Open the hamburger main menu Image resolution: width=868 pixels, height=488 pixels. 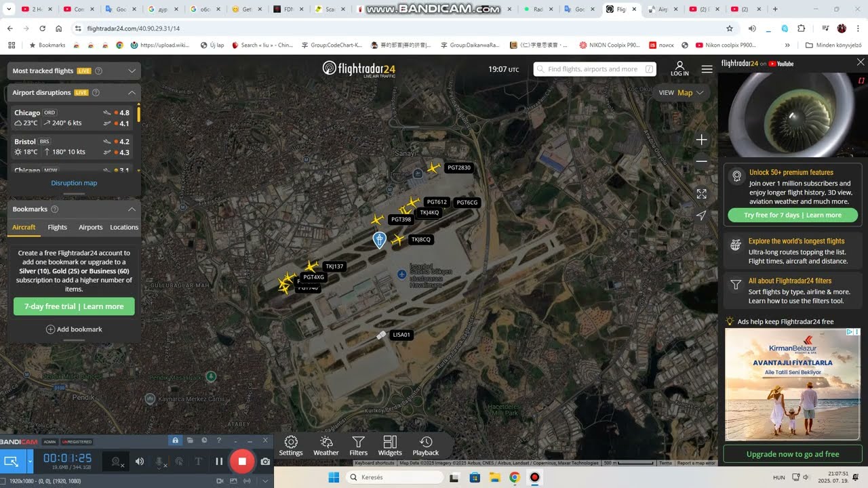[x=707, y=69]
